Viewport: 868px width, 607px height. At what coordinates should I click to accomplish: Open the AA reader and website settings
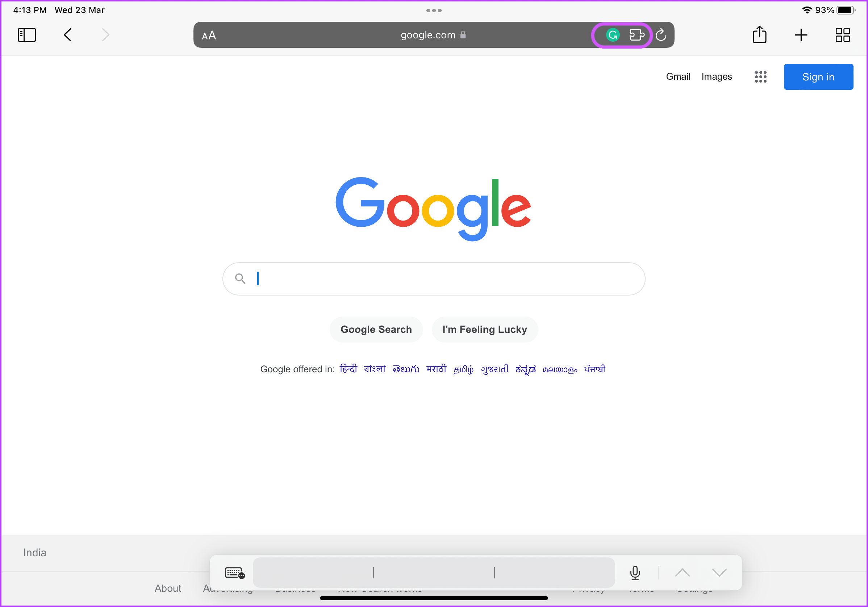pos(209,35)
